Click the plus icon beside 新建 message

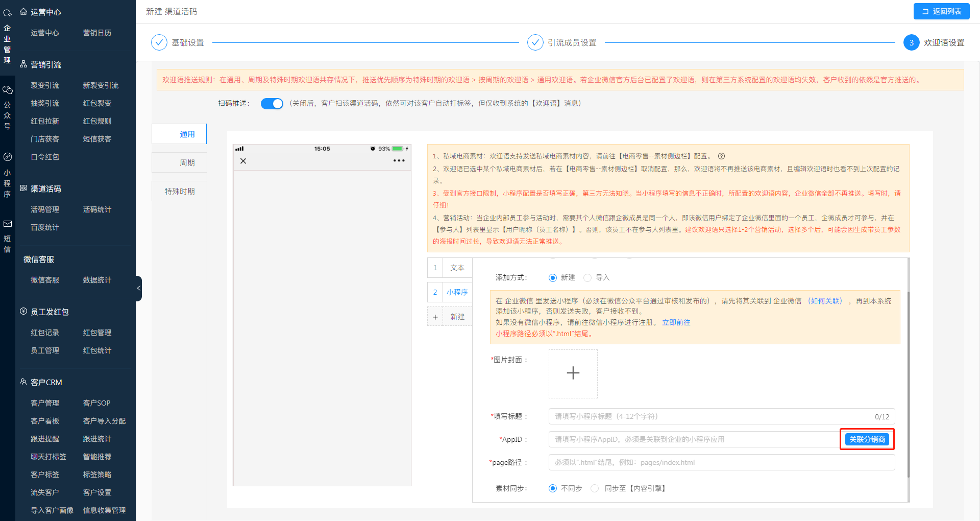click(435, 317)
